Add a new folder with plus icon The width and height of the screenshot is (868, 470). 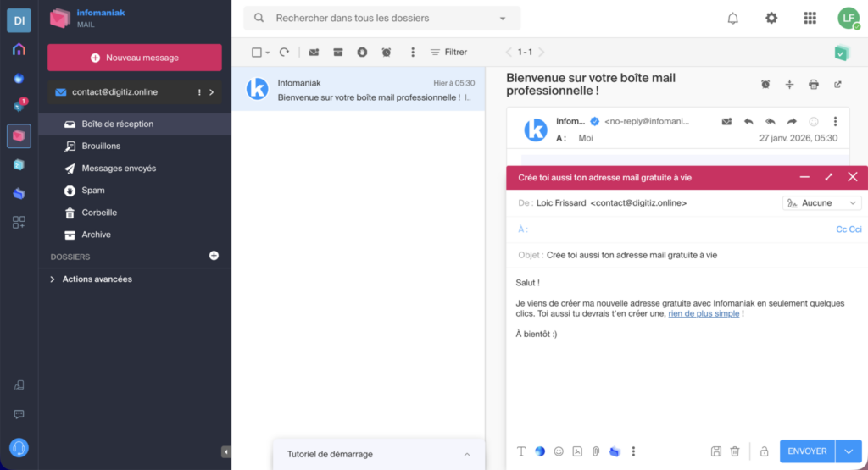[214, 256]
